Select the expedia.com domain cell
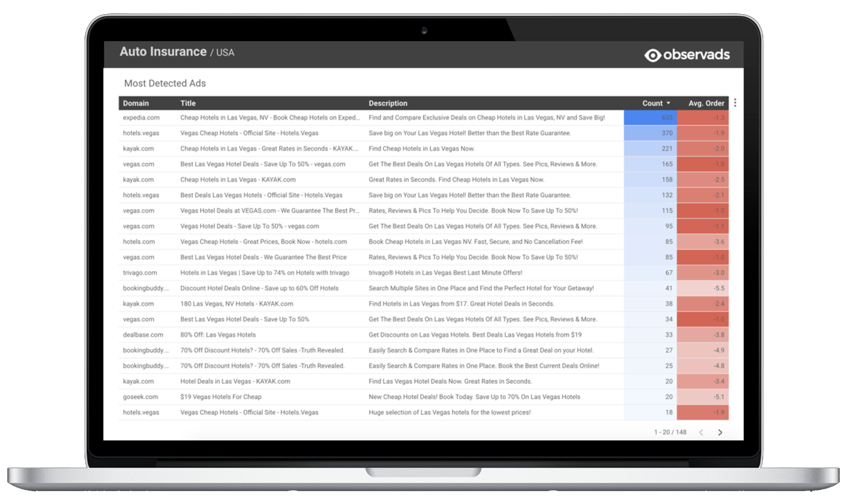Screen dimensions: 847x504 [141, 117]
